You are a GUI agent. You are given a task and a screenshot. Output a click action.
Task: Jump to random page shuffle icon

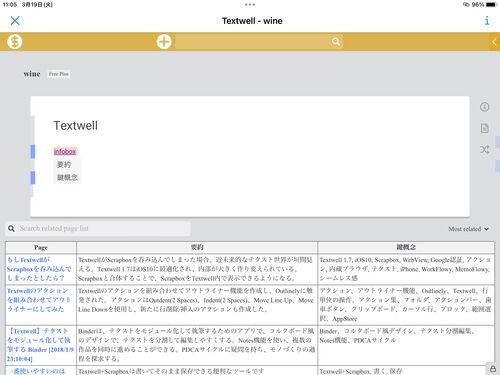click(484, 149)
